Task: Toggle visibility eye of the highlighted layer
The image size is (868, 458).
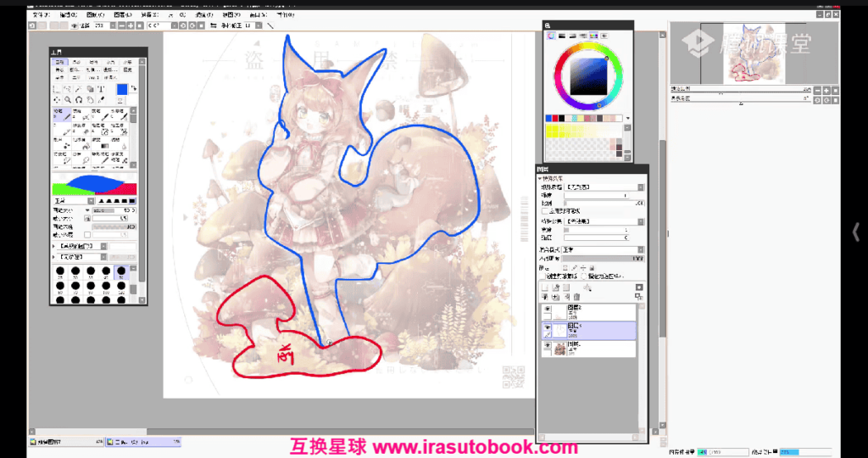Action: tap(548, 327)
